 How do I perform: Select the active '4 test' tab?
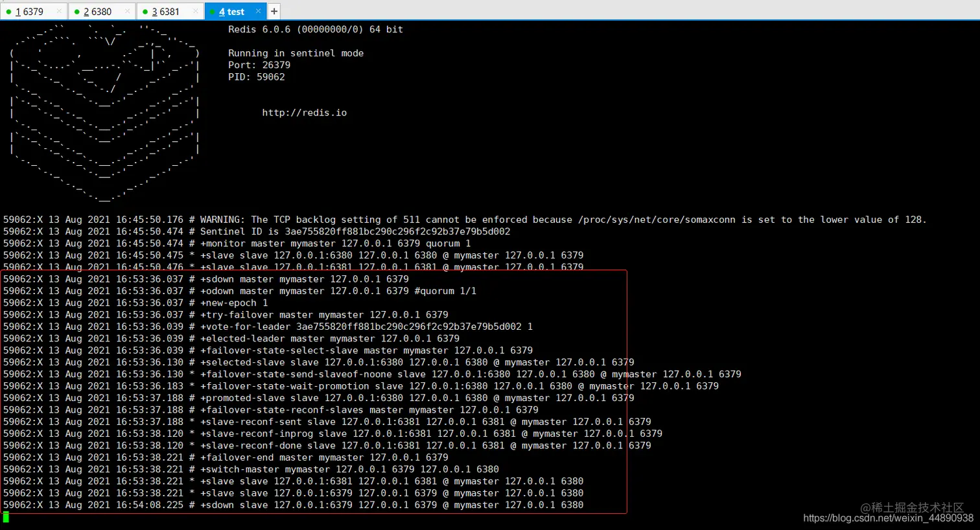234,11
